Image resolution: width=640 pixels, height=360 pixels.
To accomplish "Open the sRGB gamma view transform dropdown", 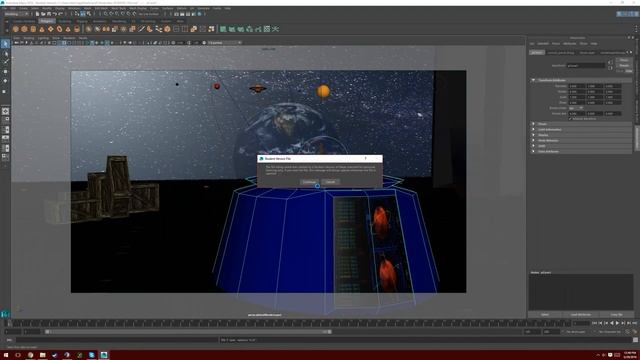I will [225, 42].
